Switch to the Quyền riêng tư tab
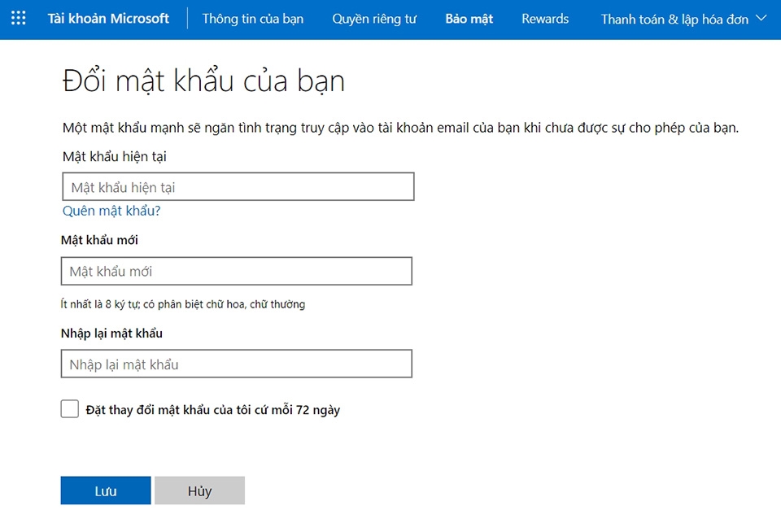 [374, 19]
